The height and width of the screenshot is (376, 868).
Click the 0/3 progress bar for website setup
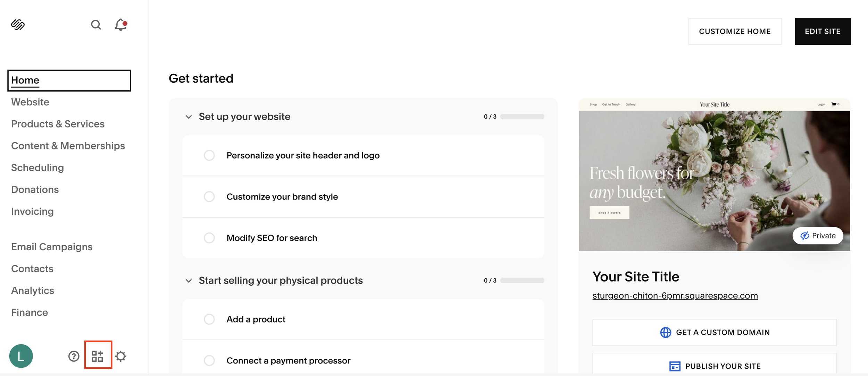coord(522,116)
